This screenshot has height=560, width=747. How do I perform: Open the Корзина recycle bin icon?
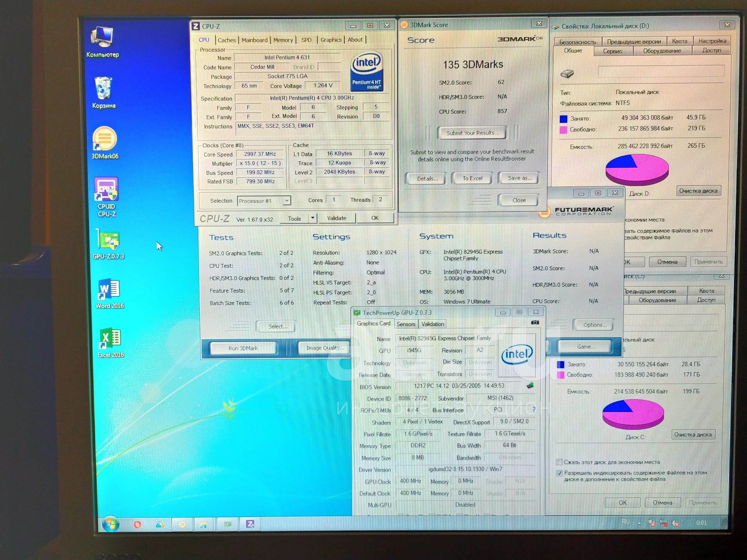(104, 92)
